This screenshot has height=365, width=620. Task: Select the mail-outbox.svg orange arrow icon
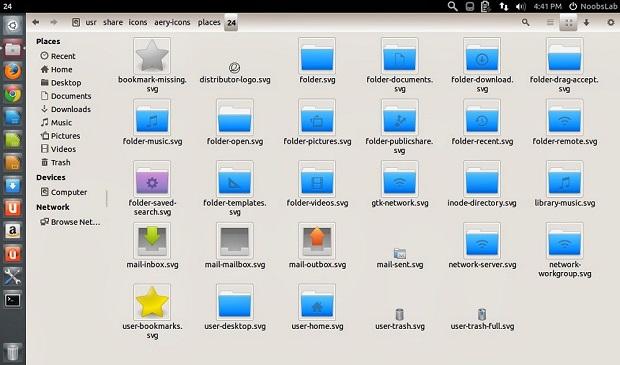point(317,241)
